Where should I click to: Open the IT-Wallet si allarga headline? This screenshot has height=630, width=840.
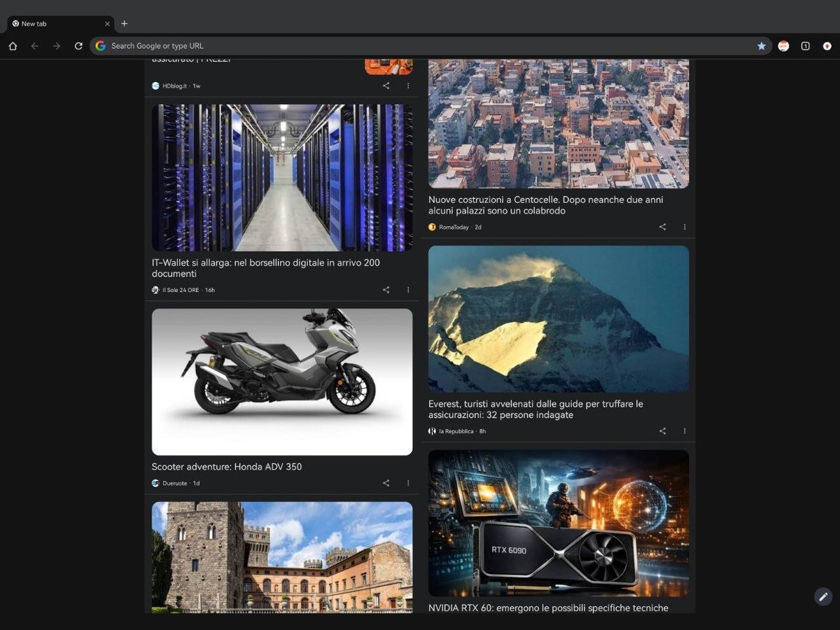[266, 268]
